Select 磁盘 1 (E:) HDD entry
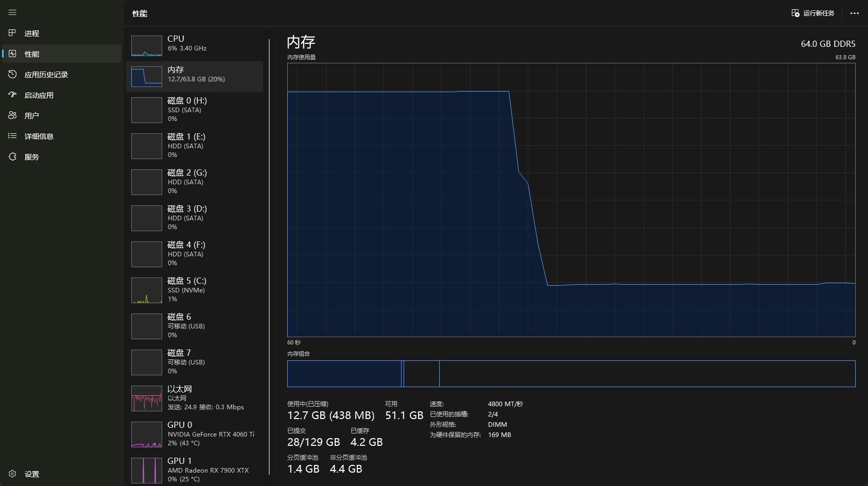 195,145
